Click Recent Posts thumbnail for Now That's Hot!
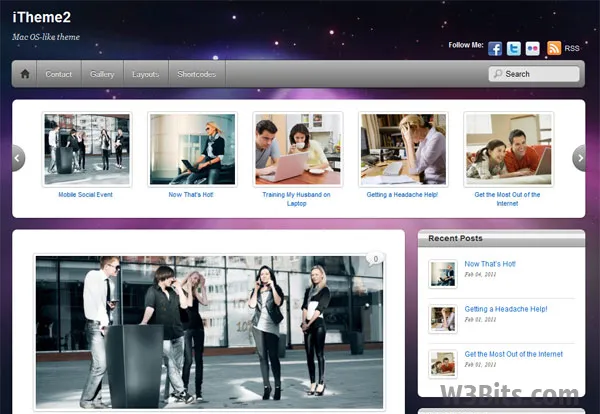Viewport: 600px width, 414px height. tap(443, 274)
